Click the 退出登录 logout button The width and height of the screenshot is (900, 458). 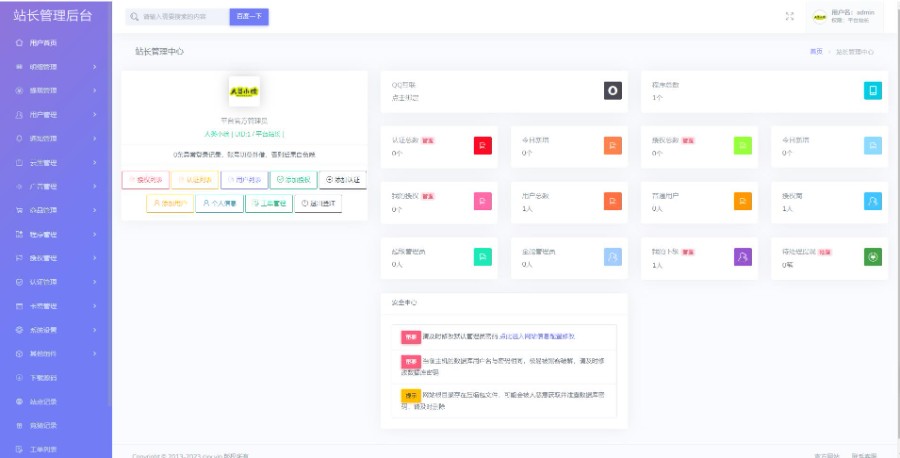[x=319, y=203]
